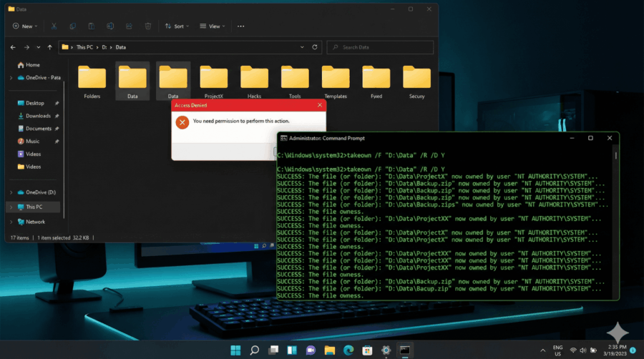The width and height of the screenshot is (644, 359).
Task: Open the recent locations chevron
Action: pyautogui.click(x=39, y=47)
